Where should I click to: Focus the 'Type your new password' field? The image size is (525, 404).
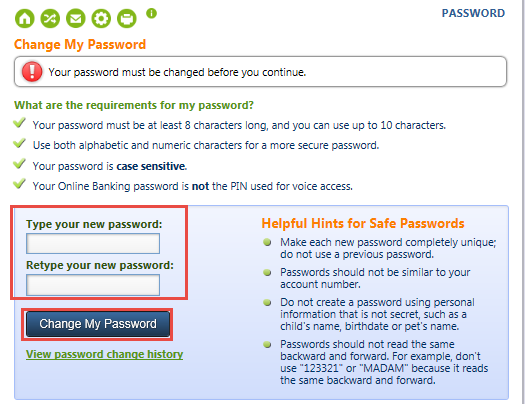click(x=93, y=243)
